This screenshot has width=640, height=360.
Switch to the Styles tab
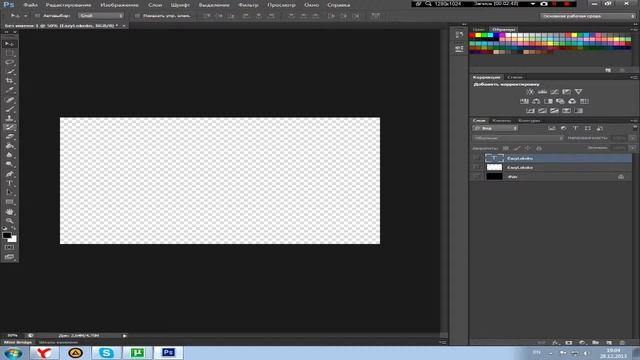click(x=515, y=77)
